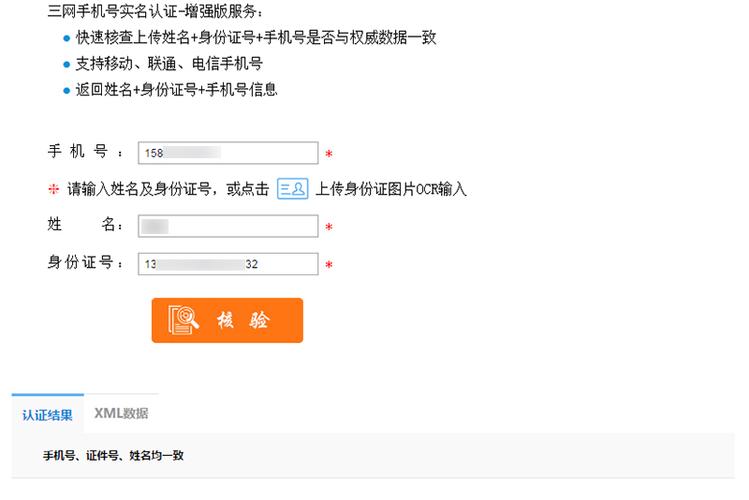Click the 手机号 field label
The image size is (749, 500).
click(85, 151)
